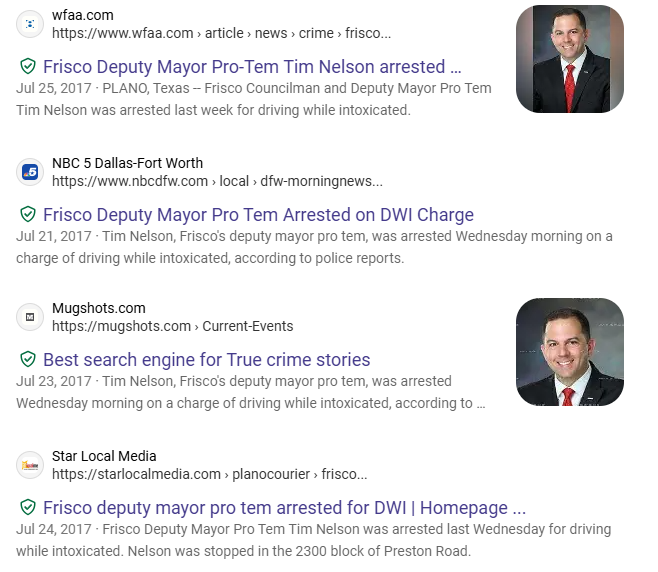Open 'Frisco Deputy Mayor Pro Tem Arrested on DWI Charge'
This screenshot has height=572, width=658.
coord(258,214)
